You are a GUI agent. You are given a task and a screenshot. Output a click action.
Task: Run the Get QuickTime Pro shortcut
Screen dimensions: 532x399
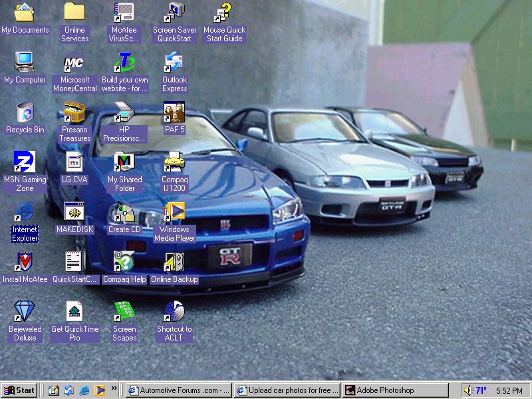click(x=74, y=311)
